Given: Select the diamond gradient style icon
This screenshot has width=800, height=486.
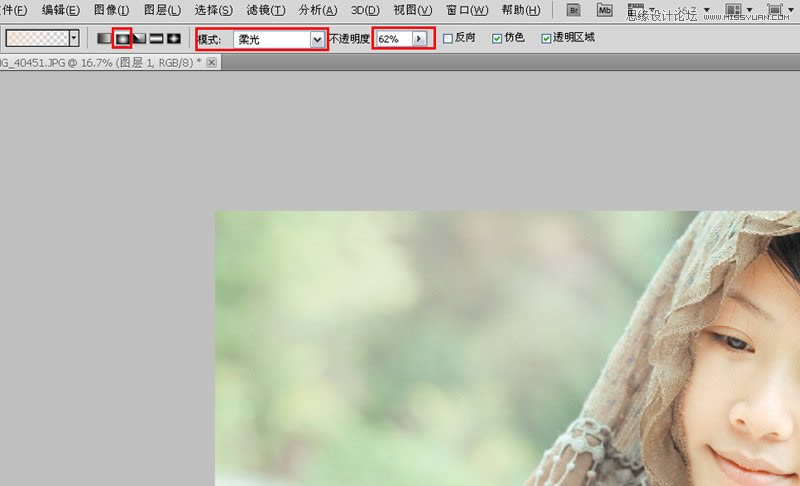Looking at the screenshot, I should 174,38.
